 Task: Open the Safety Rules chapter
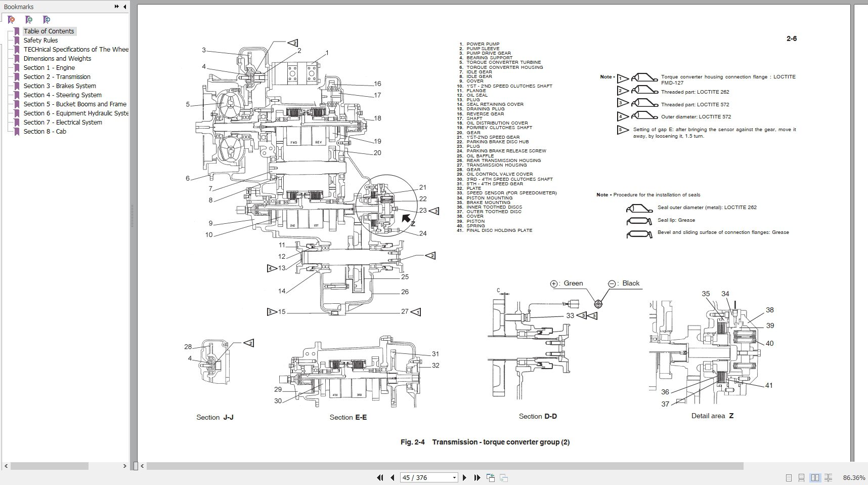coord(40,40)
